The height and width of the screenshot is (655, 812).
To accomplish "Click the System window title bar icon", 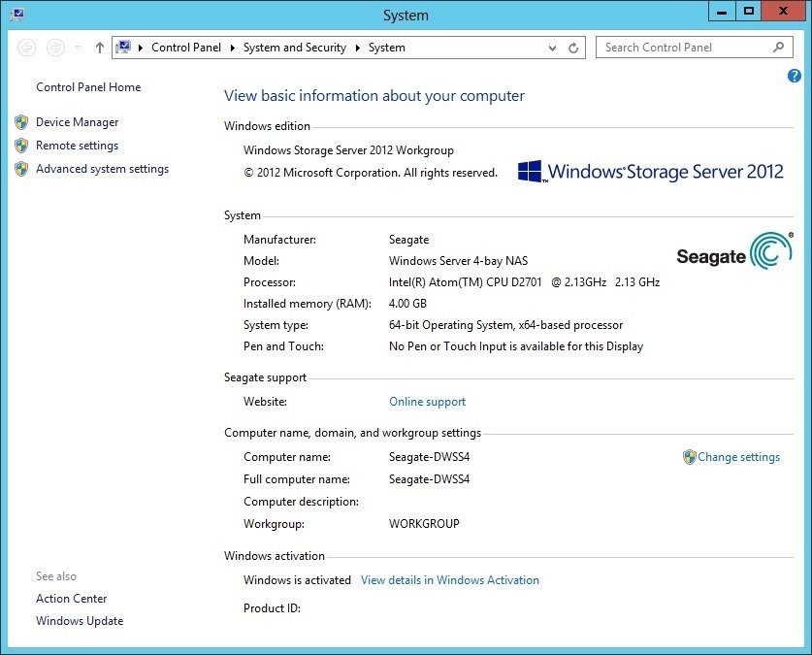I will point(17,15).
